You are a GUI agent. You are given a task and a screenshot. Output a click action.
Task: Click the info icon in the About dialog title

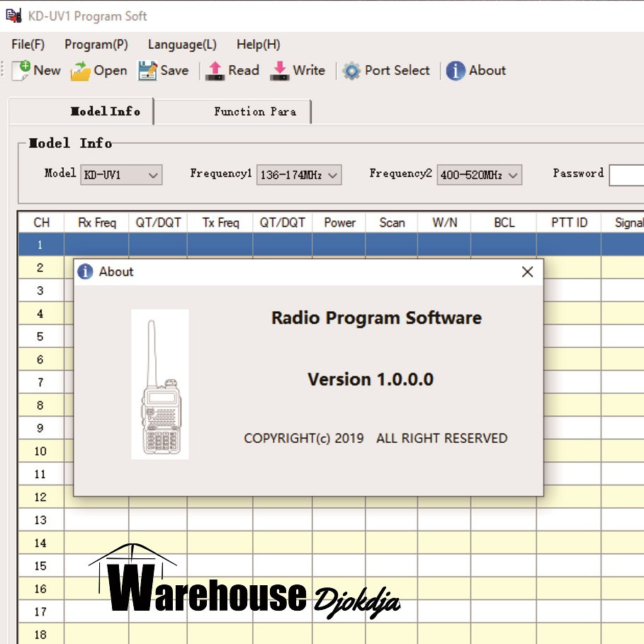(84, 271)
